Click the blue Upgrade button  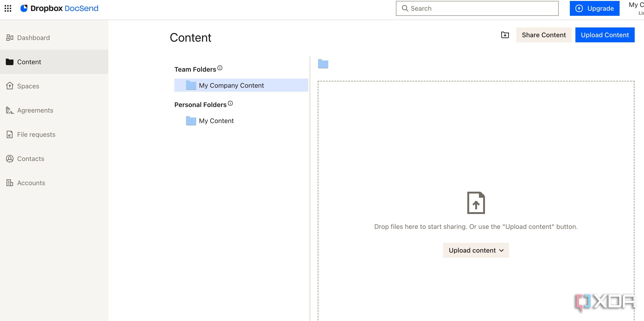coord(594,9)
